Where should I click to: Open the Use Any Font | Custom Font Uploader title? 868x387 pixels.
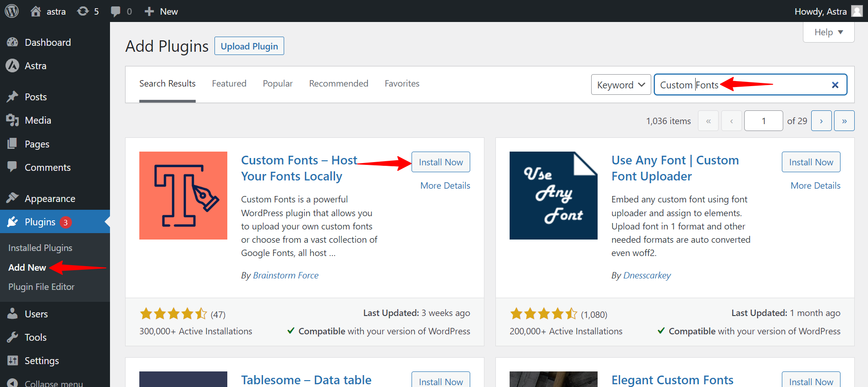675,168
